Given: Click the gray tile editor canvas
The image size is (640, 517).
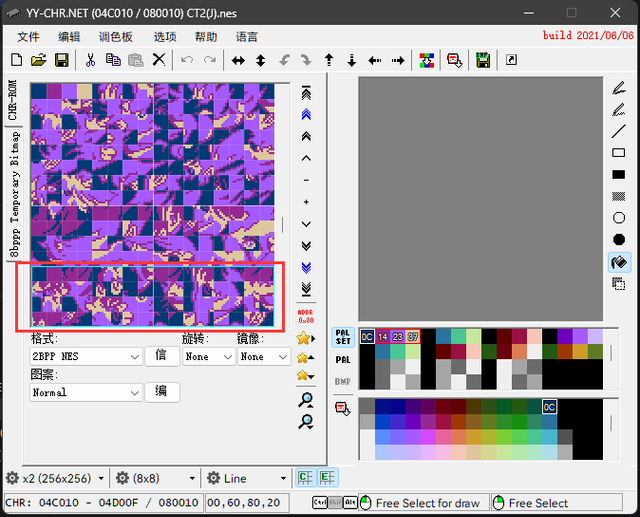Looking at the screenshot, I should coord(480,199).
